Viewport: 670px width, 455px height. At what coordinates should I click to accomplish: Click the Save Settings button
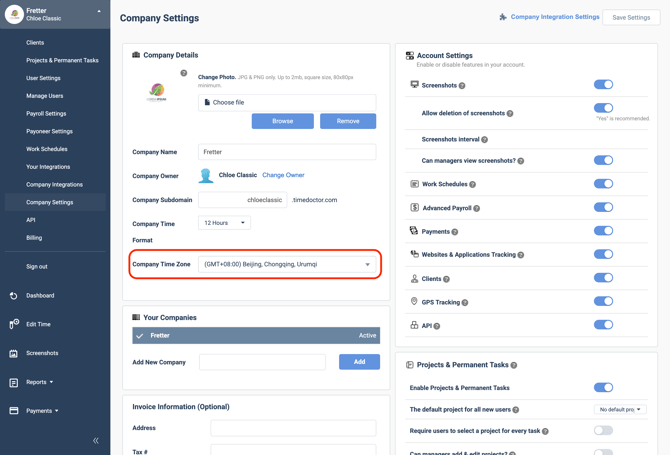click(631, 17)
